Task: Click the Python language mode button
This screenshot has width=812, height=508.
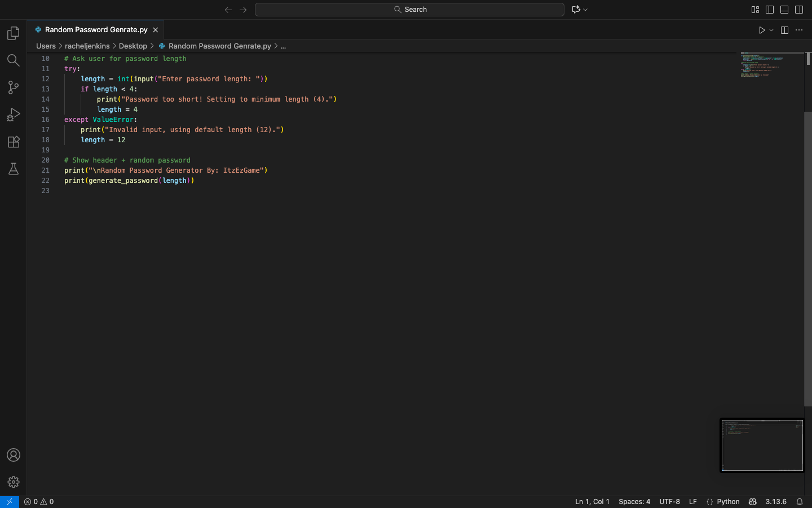Action: coord(728,502)
